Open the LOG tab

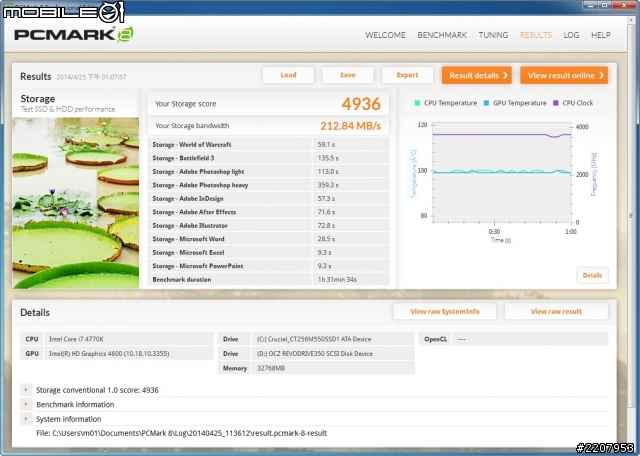point(571,35)
